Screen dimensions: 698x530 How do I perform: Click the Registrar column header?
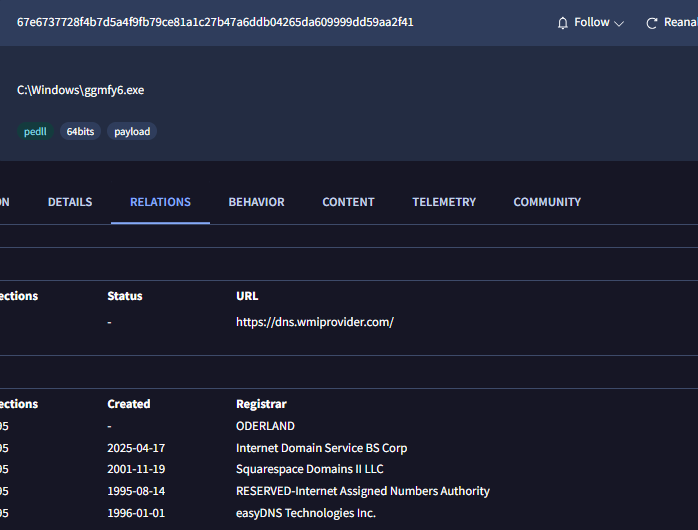[261, 404]
